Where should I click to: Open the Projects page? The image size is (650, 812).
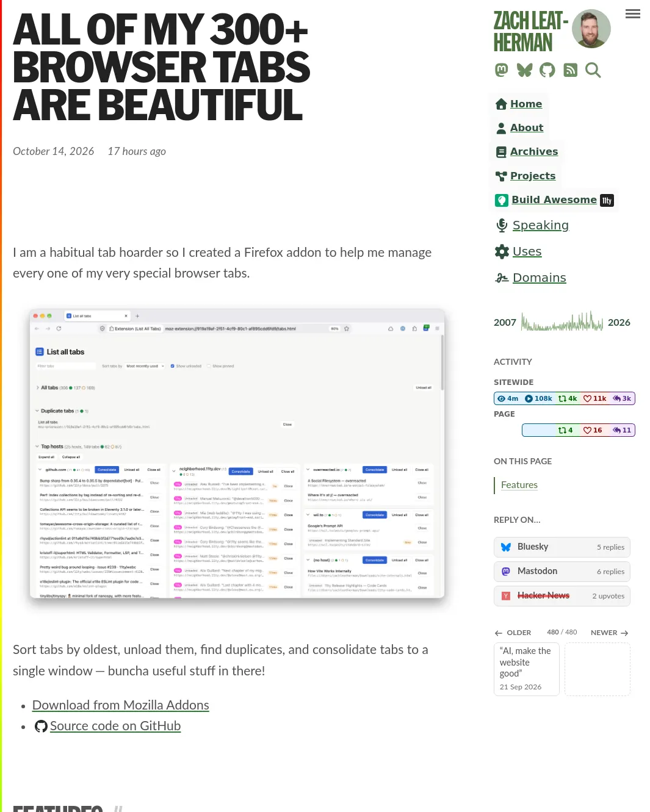click(533, 176)
